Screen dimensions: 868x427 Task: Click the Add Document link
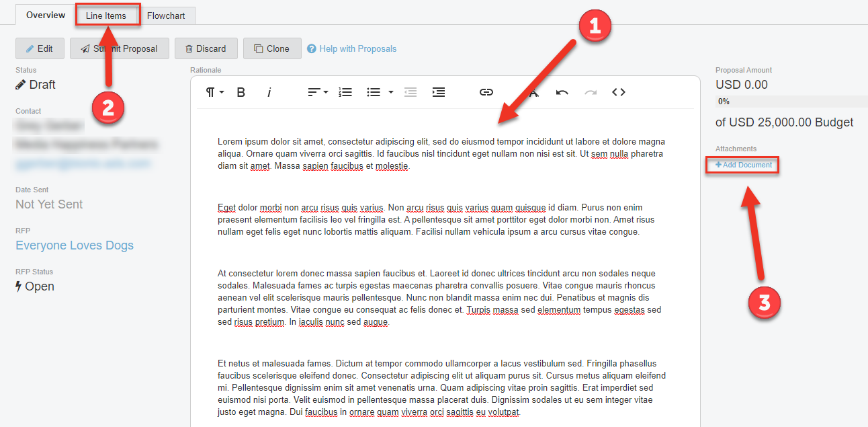pos(743,165)
